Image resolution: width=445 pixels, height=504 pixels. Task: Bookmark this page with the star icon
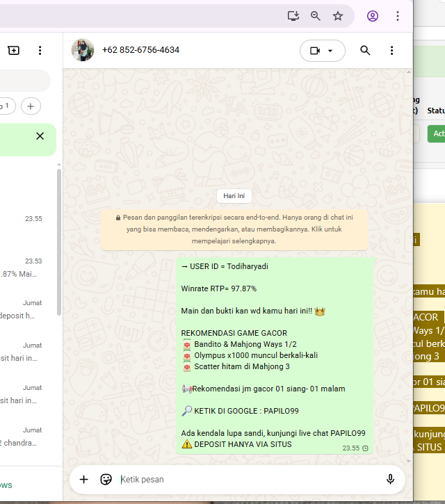click(338, 16)
